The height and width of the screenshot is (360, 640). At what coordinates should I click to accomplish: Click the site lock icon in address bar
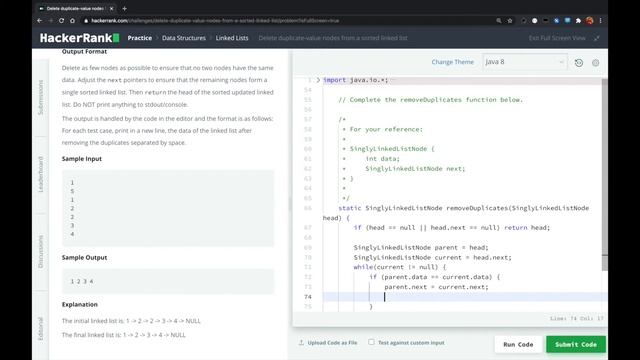[86, 20]
